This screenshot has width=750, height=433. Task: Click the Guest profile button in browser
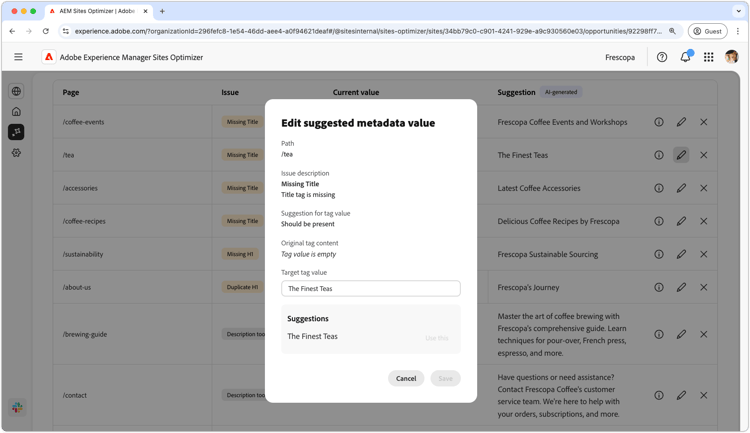[707, 31]
